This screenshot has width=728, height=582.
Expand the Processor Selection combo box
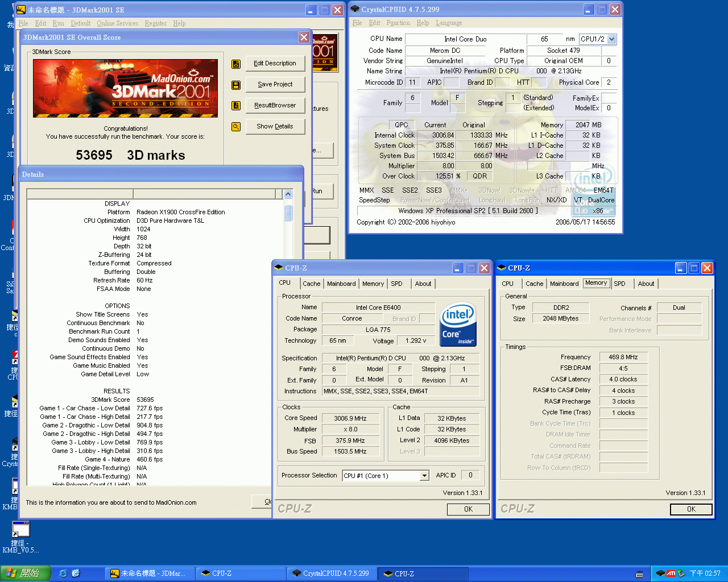(x=424, y=476)
